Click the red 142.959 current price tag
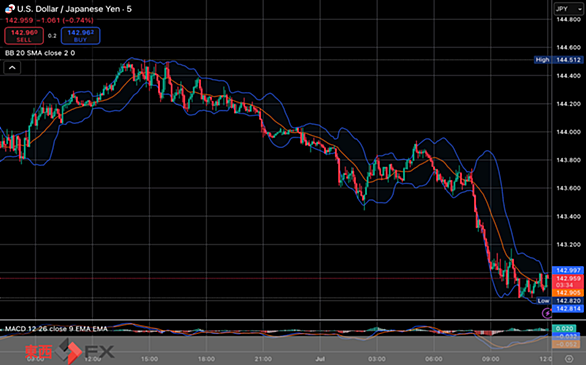Screen dimensions: 586x365 [568, 282]
